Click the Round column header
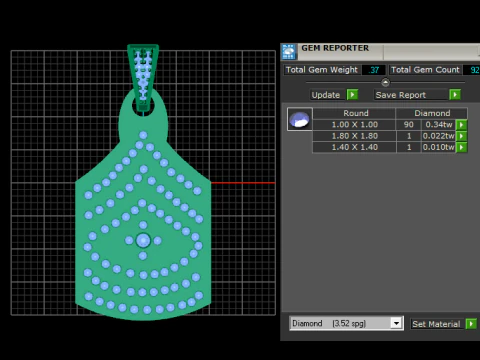480x360 pixels. tap(354, 113)
